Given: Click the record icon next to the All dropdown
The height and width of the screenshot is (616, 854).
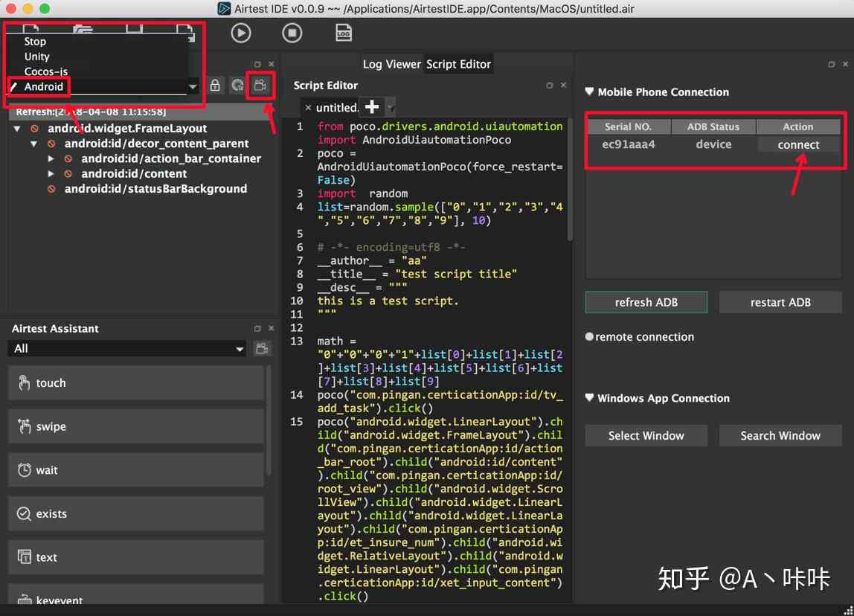Looking at the screenshot, I should tap(262, 349).
